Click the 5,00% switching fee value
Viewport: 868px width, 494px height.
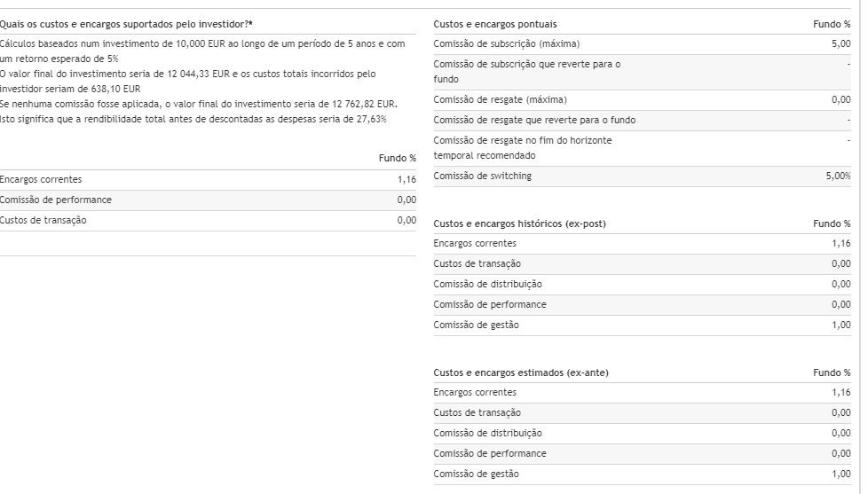coord(838,176)
